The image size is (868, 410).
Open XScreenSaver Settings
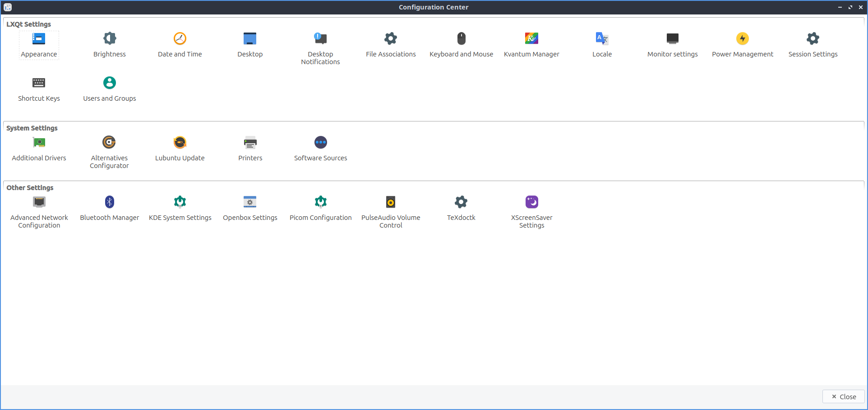click(x=531, y=203)
